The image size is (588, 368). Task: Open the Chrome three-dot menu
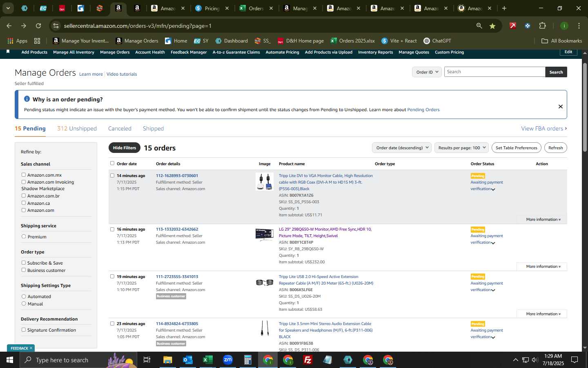(x=579, y=26)
